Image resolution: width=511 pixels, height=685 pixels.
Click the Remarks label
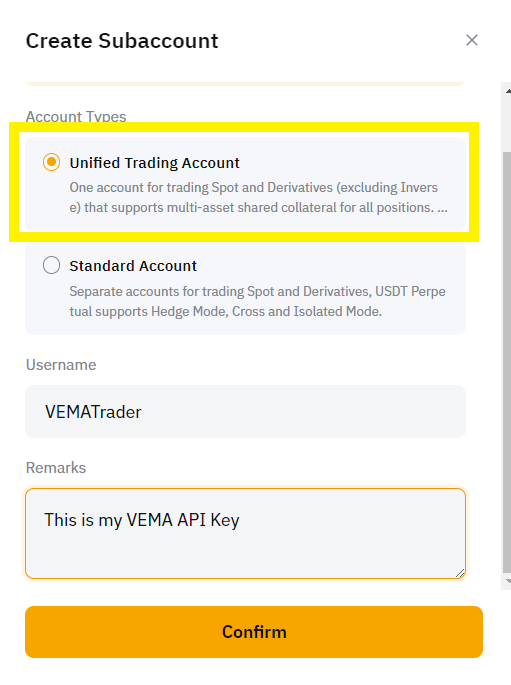[x=56, y=468]
